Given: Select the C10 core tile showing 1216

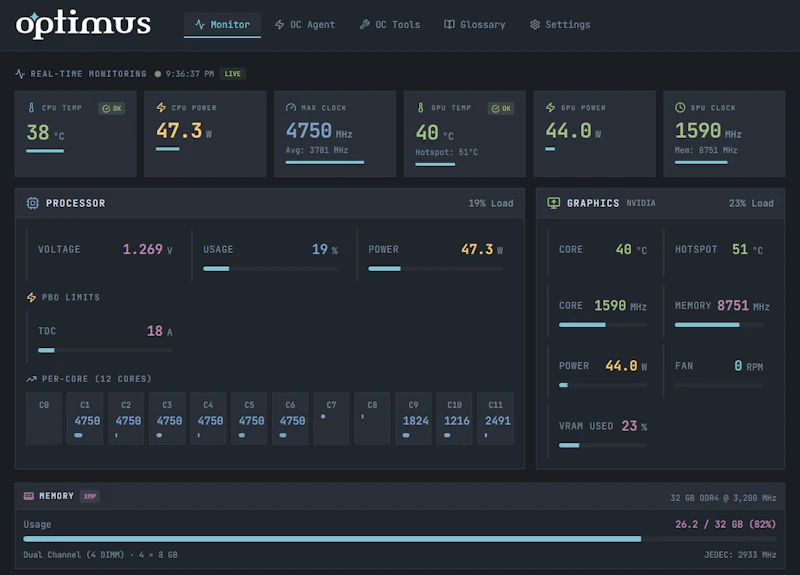Looking at the screenshot, I should pos(455,418).
